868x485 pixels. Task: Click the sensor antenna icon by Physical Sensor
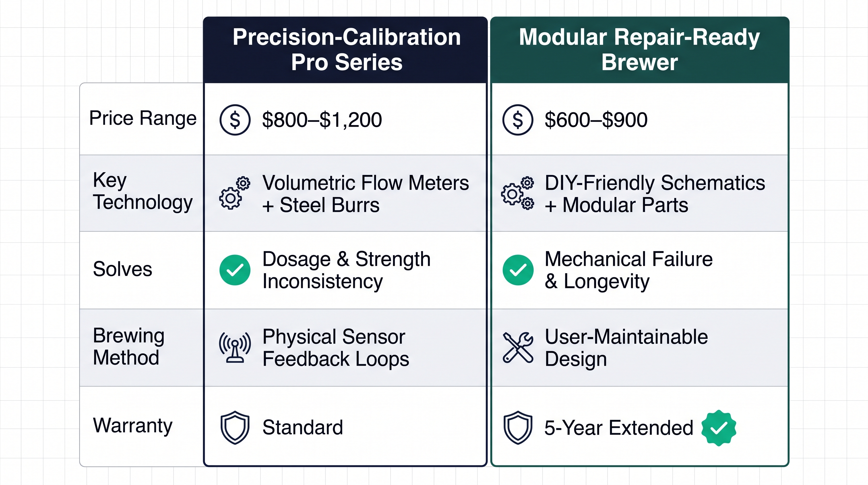[235, 347]
